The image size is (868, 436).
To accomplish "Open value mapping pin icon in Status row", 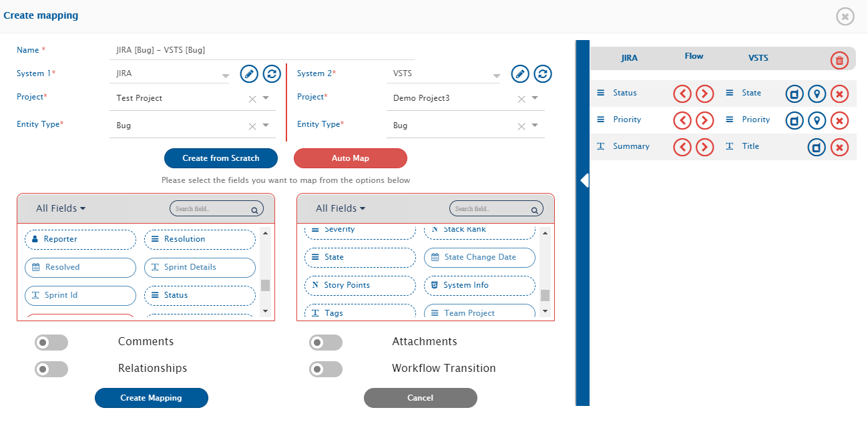I will pos(817,93).
